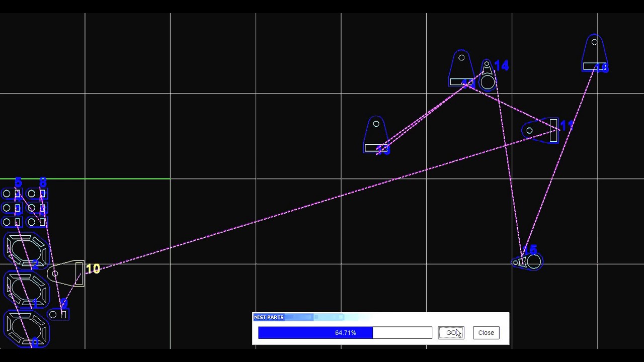Select the teardrop part labeled 14
Screen dimensions: 644x362
coord(487,75)
